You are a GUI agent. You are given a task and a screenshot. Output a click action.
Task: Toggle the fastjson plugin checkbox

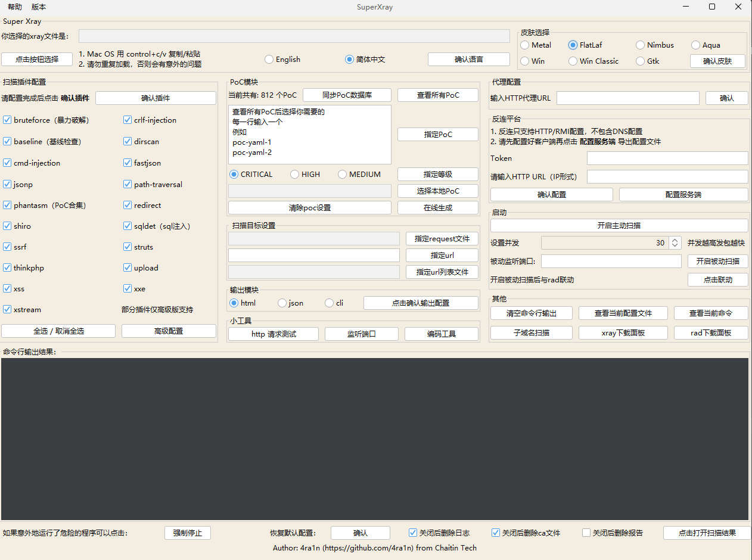128,163
